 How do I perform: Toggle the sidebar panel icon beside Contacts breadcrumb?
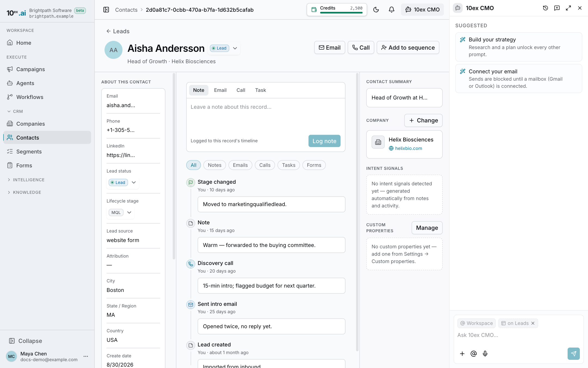(x=106, y=10)
